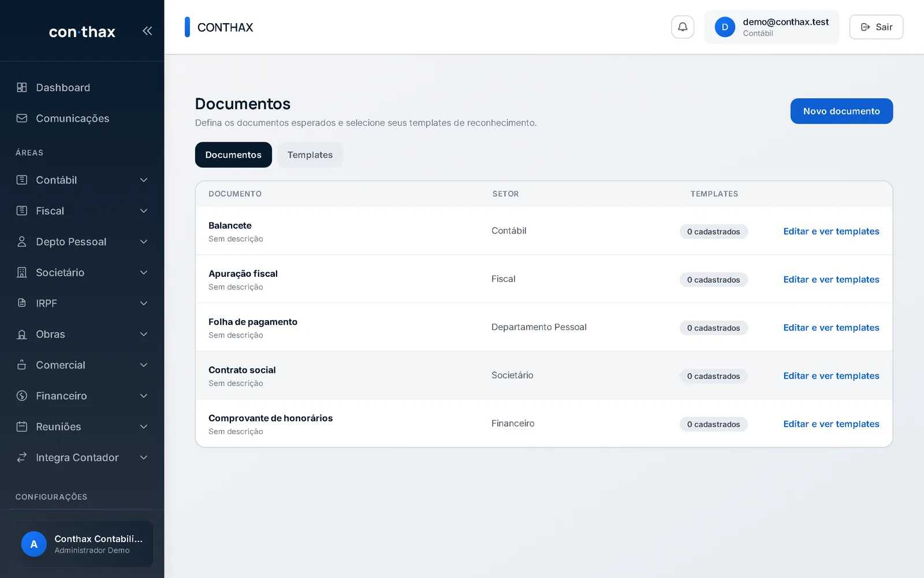The height and width of the screenshot is (578, 924).
Task: Click the con·thax logo
Action: coord(82,32)
